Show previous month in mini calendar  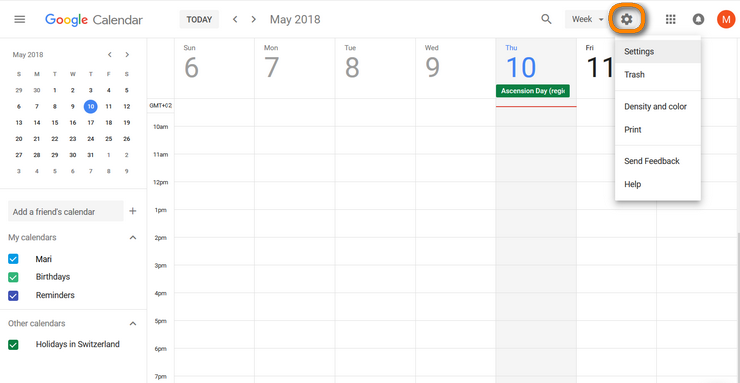(x=109, y=55)
